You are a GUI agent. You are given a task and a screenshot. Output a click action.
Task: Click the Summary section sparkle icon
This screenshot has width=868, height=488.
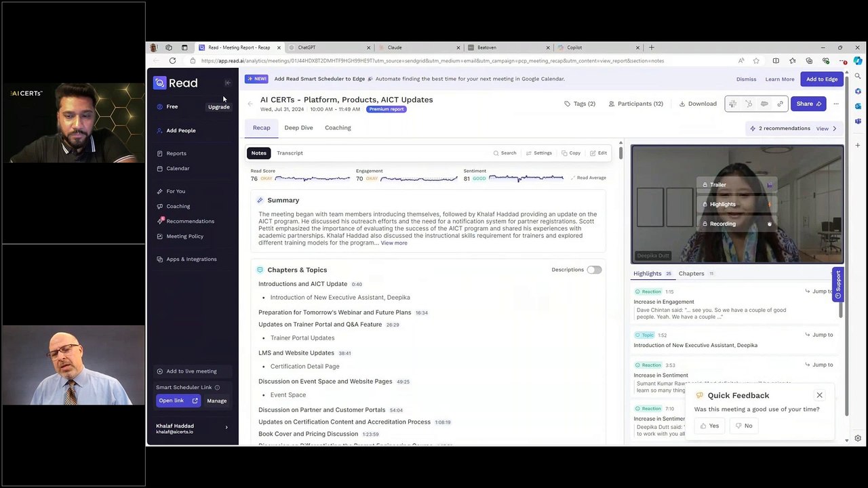point(260,200)
